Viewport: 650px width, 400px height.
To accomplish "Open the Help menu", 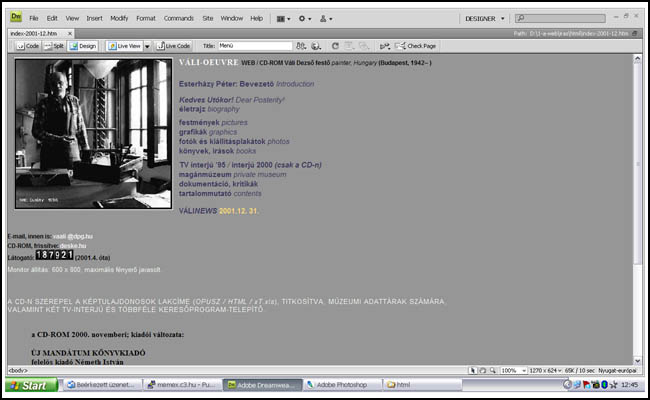I will point(256,19).
